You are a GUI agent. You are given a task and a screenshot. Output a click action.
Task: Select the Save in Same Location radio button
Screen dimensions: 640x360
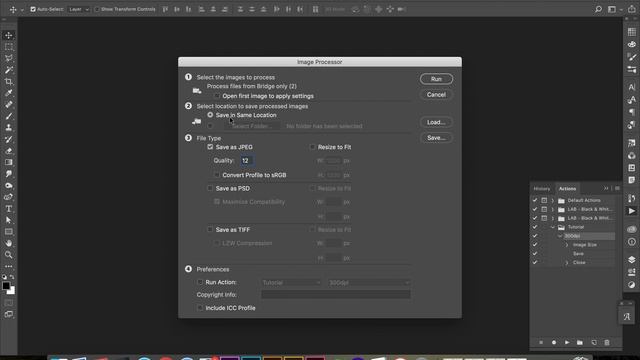tap(210, 115)
